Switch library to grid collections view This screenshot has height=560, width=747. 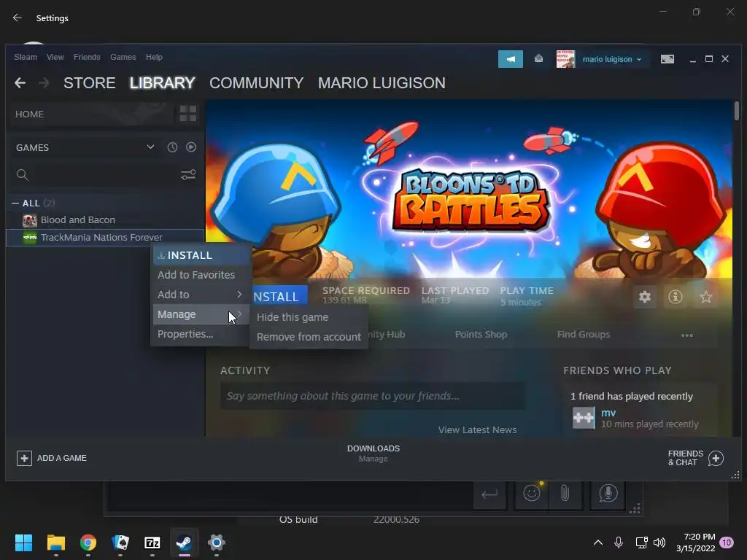click(187, 114)
